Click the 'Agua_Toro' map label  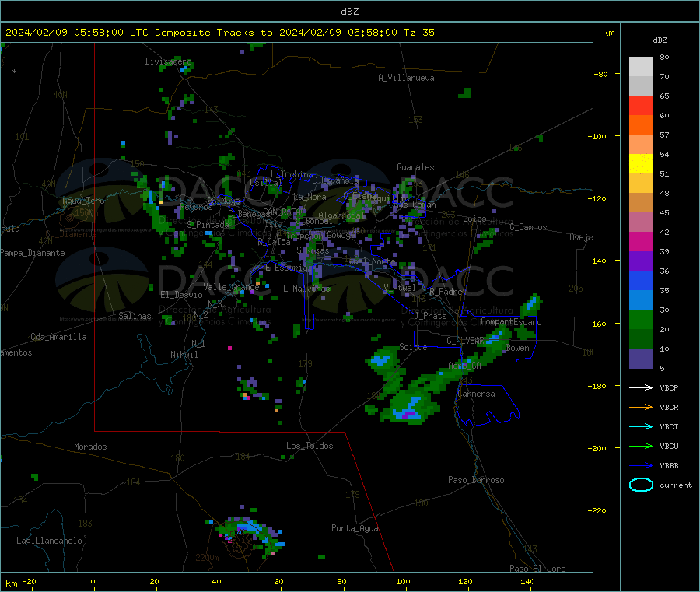click(x=83, y=201)
